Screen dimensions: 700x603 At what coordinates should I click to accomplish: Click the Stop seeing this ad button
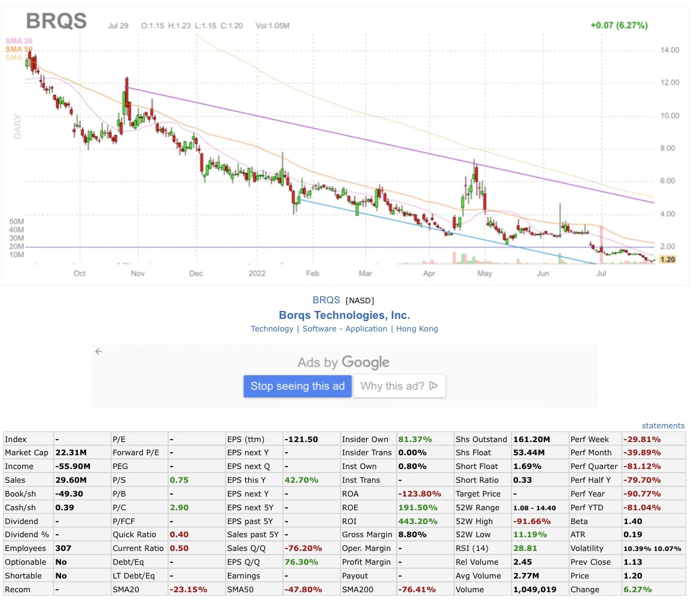tap(297, 386)
